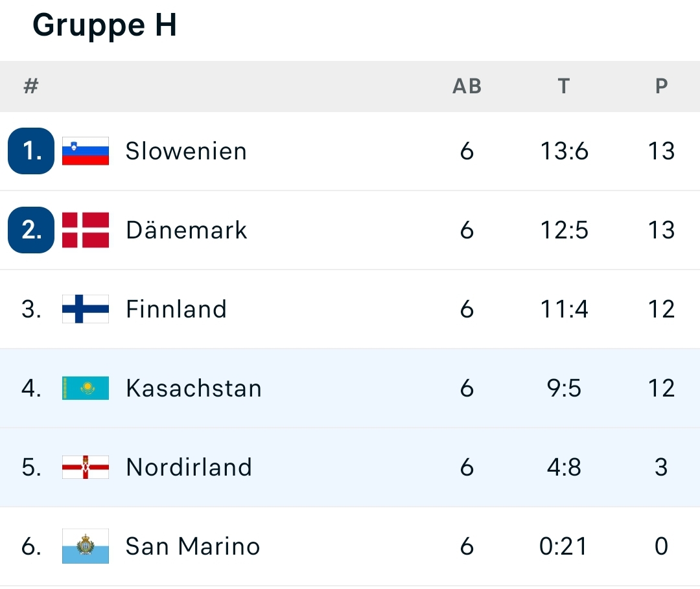The height and width of the screenshot is (589, 700).
Task: Click the AB column header
Action: (467, 86)
